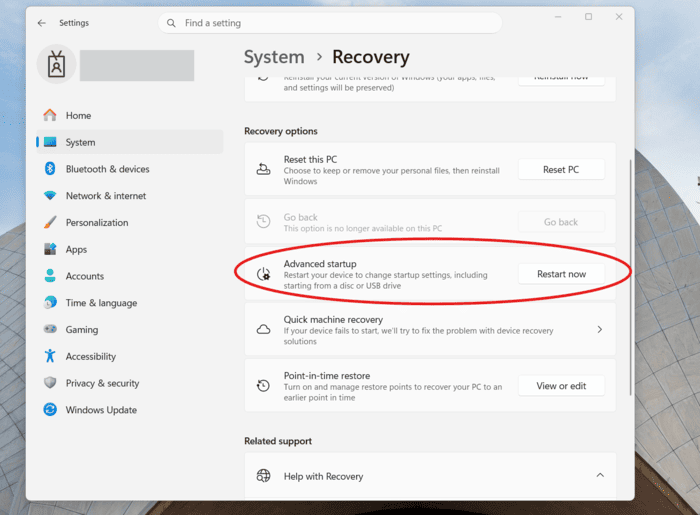Go back using the Settings back arrow

[x=42, y=23]
